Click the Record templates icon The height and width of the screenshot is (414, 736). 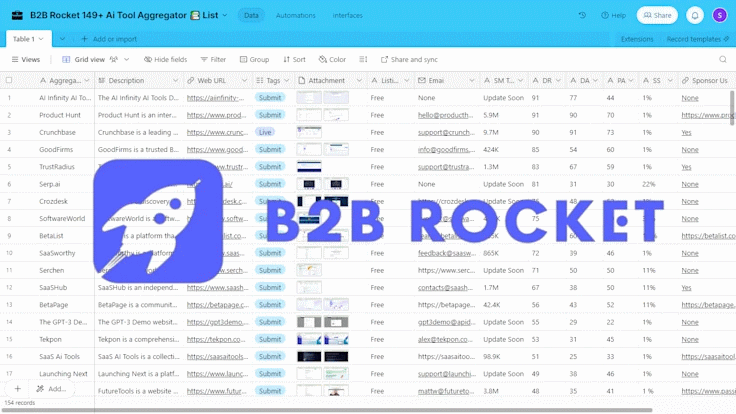[x=727, y=39]
